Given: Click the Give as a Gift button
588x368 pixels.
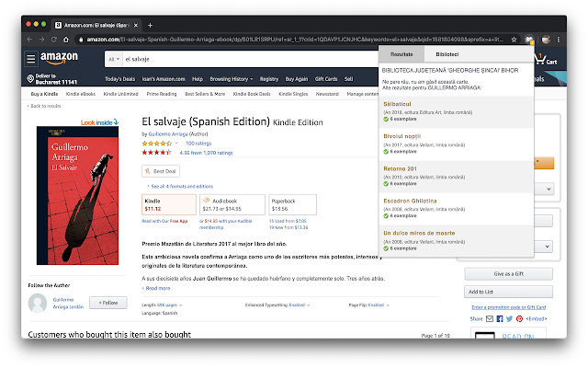Looking at the screenshot, I should 508,274.
